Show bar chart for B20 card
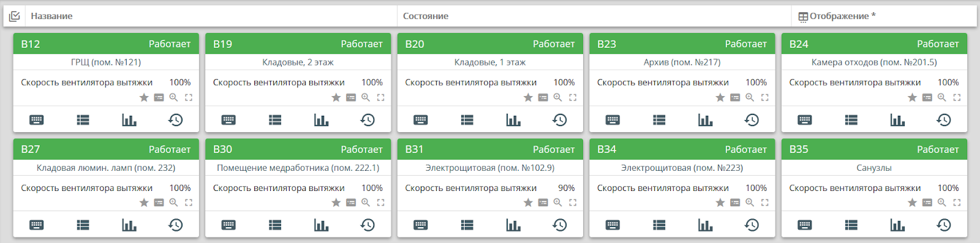Screen dimensions: 980x243 click(513, 120)
